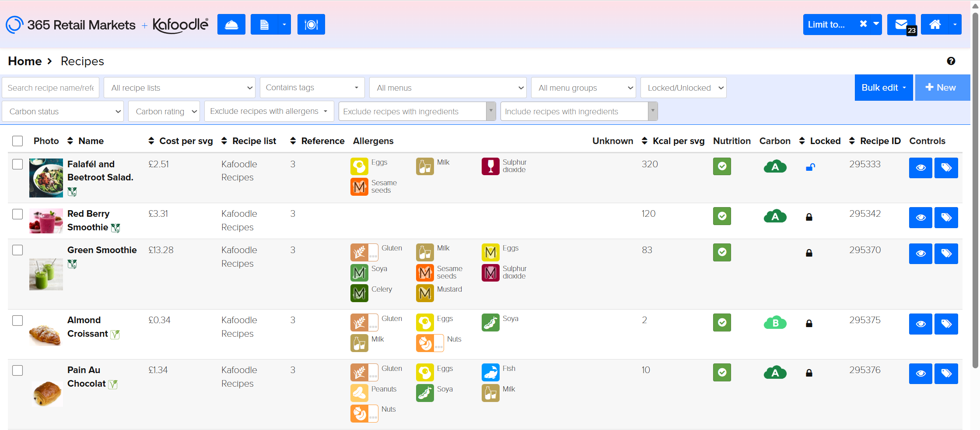Tick the Pain Au Chocolat checkbox
The image size is (980, 430).
pyautogui.click(x=17, y=370)
